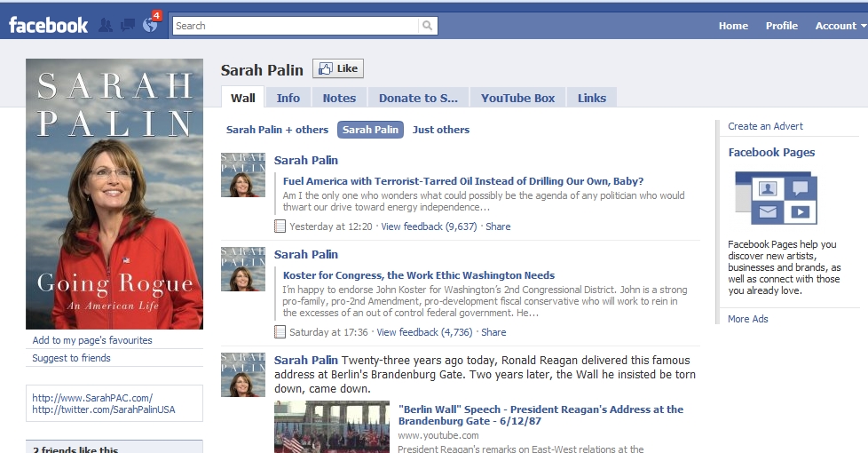
Task: Click the Facebook Pages illustration icon
Action: [x=776, y=198]
